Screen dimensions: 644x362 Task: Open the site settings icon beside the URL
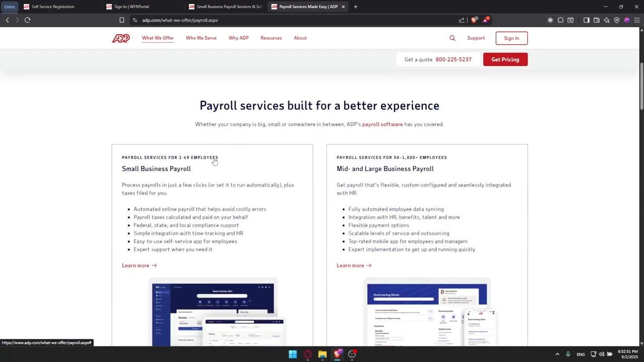(x=134, y=20)
